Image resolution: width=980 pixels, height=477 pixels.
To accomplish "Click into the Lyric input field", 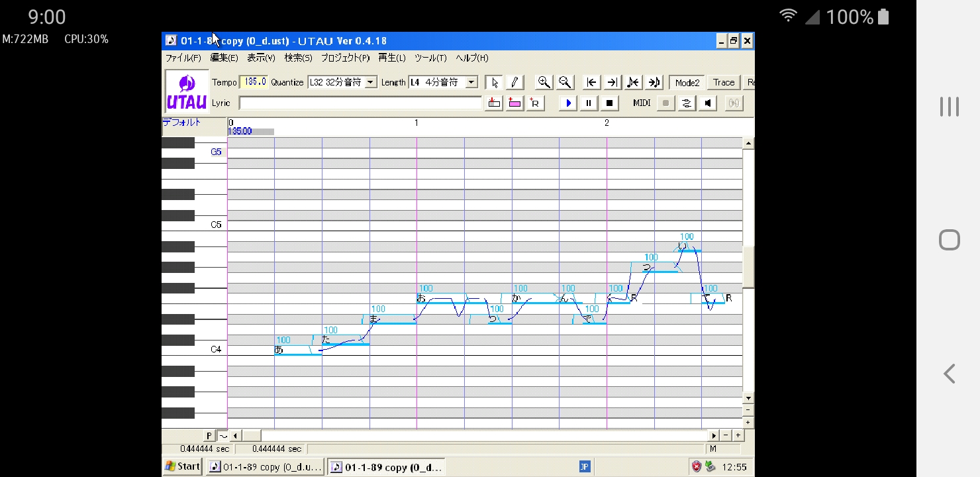I will [360, 103].
